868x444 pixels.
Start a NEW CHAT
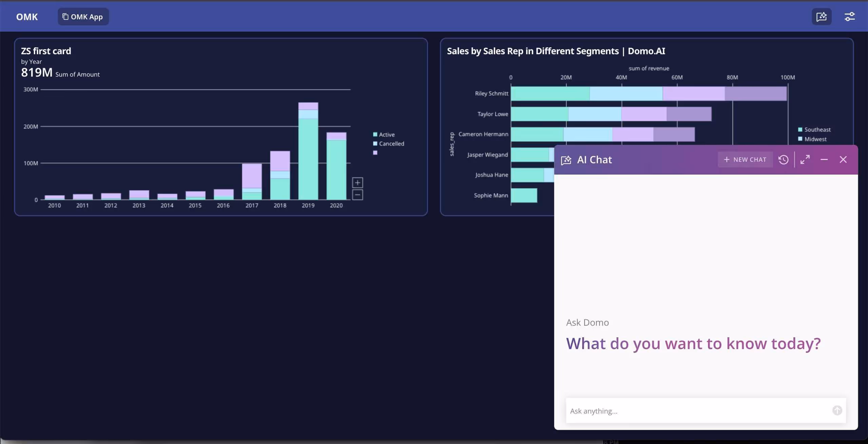(745, 160)
